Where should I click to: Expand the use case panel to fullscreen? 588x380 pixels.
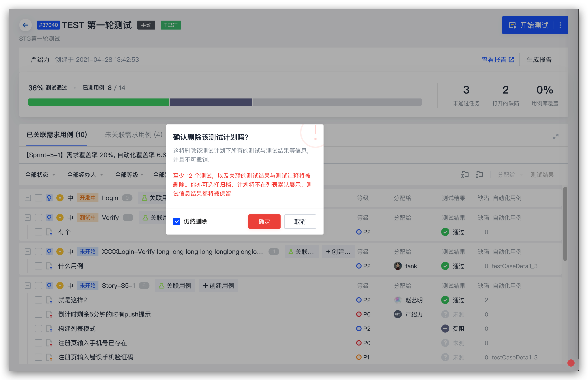555,137
